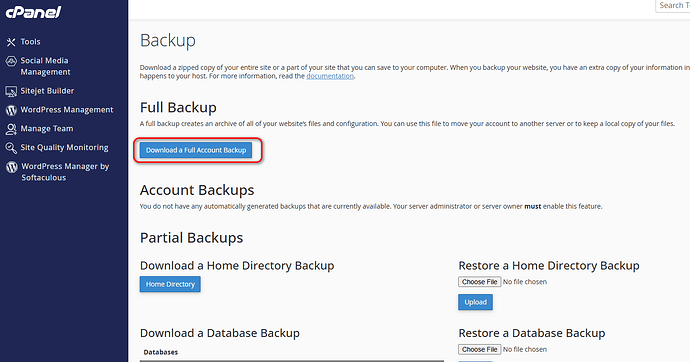
Task: Click the cPanel logo
Action: tap(33, 12)
